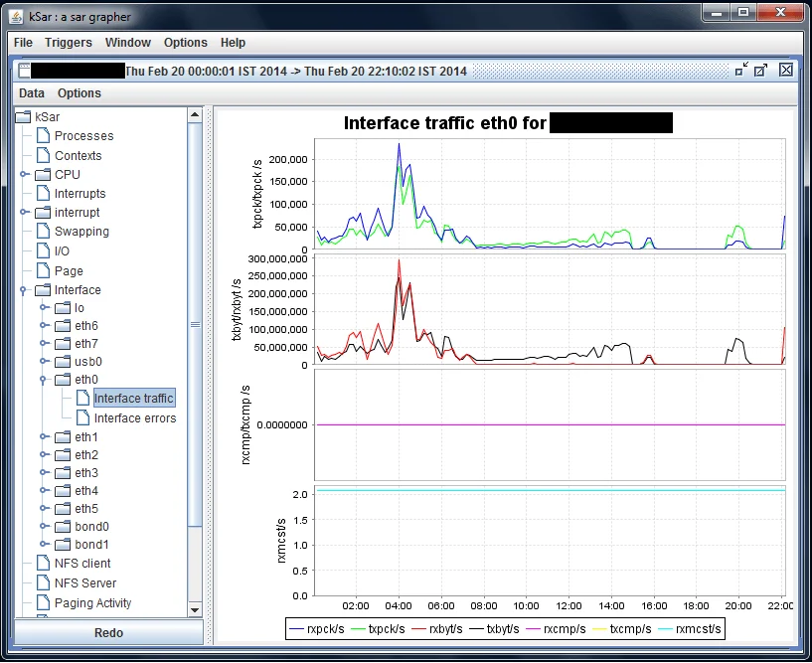Click the bond0 folder icon
The image size is (812, 663).
[x=63, y=527]
